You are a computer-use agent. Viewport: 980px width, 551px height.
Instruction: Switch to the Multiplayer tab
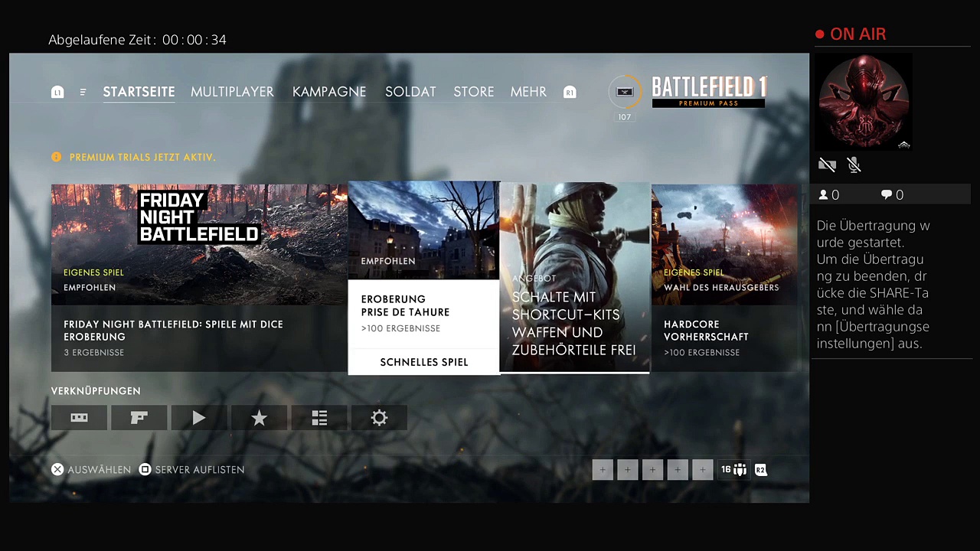tap(232, 92)
